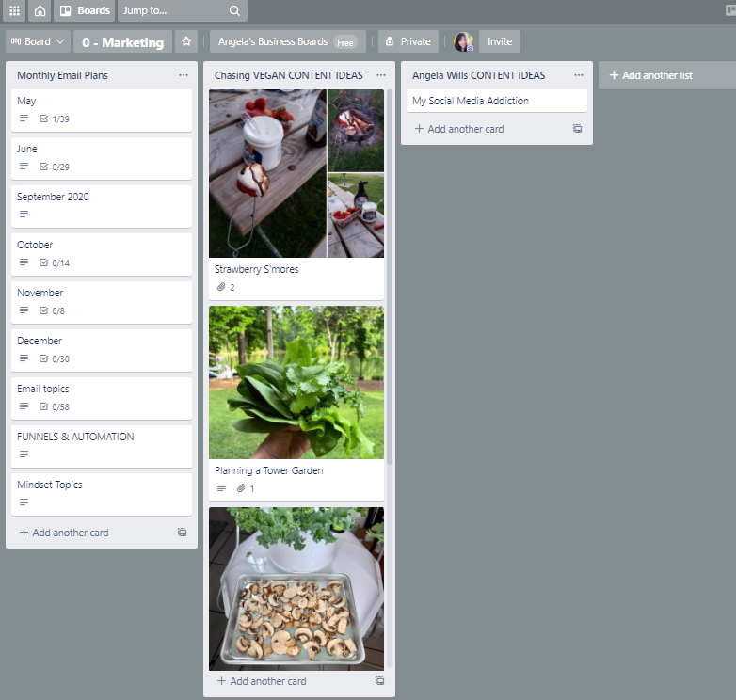The width and height of the screenshot is (736, 700).
Task: Open the apps grid menu icon
Action: [x=14, y=11]
